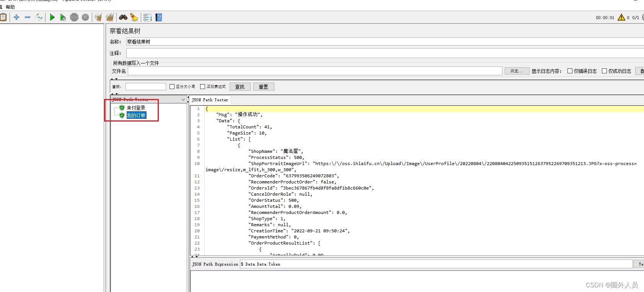This screenshot has width=644, height=292.
Task: Enable the 仅成功日志 checkbox
Action: 604,71
